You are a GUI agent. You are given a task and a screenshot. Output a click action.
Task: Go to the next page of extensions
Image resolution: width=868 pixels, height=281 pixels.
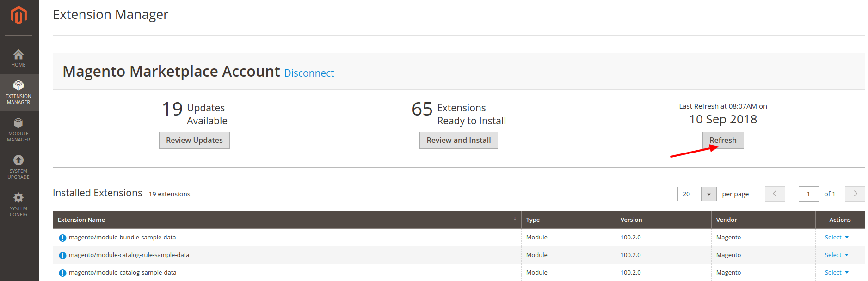855,194
